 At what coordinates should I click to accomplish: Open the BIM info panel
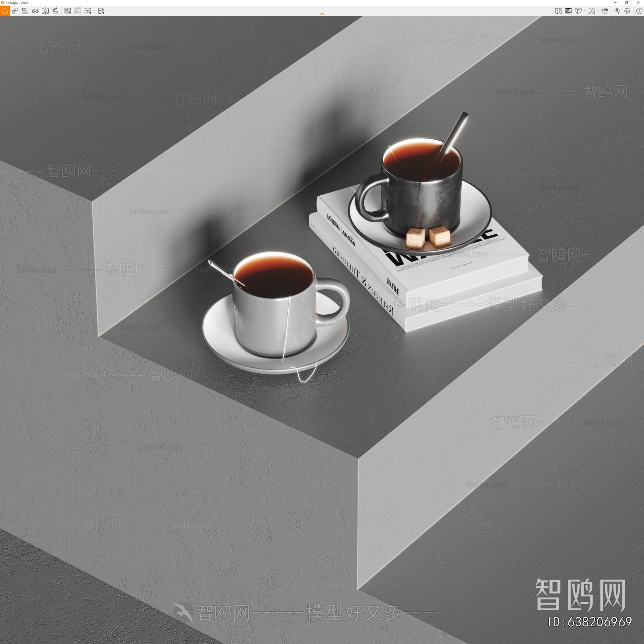(x=25, y=11)
